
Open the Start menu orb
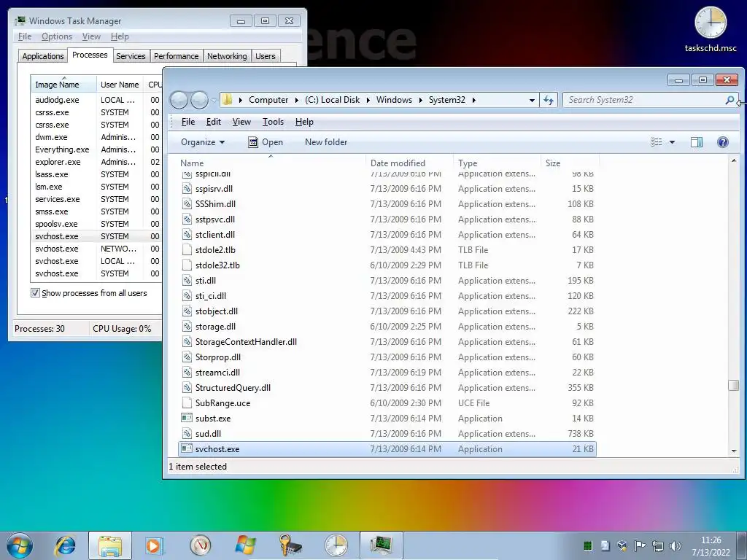pos(20,545)
